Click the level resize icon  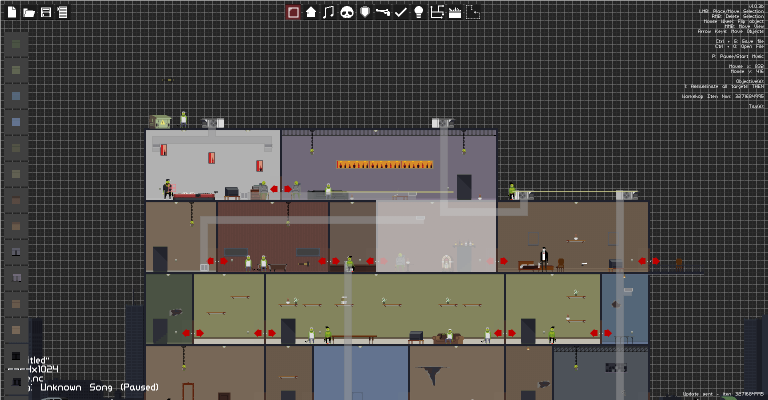436,12
